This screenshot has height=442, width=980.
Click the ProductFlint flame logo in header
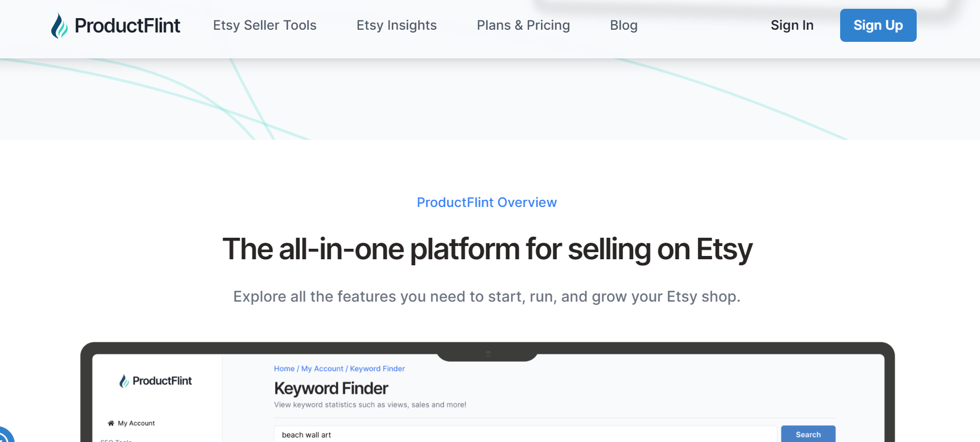(x=59, y=25)
